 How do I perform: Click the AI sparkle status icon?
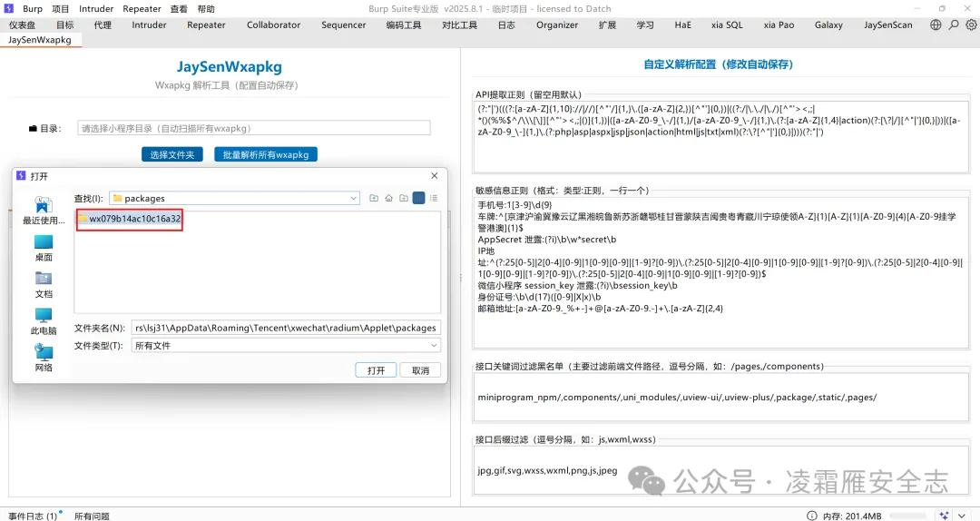pyautogui.click(x=944, y=516)
